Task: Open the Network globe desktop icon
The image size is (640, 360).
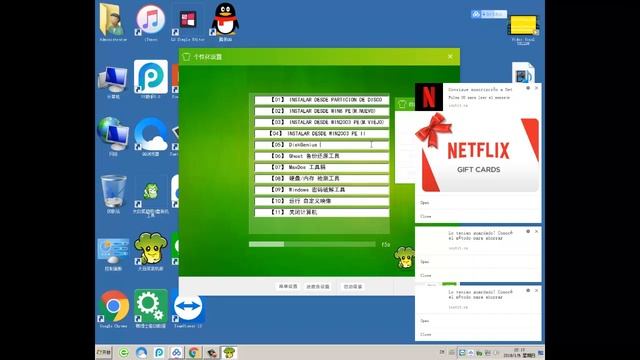Action: coord(113,136)
